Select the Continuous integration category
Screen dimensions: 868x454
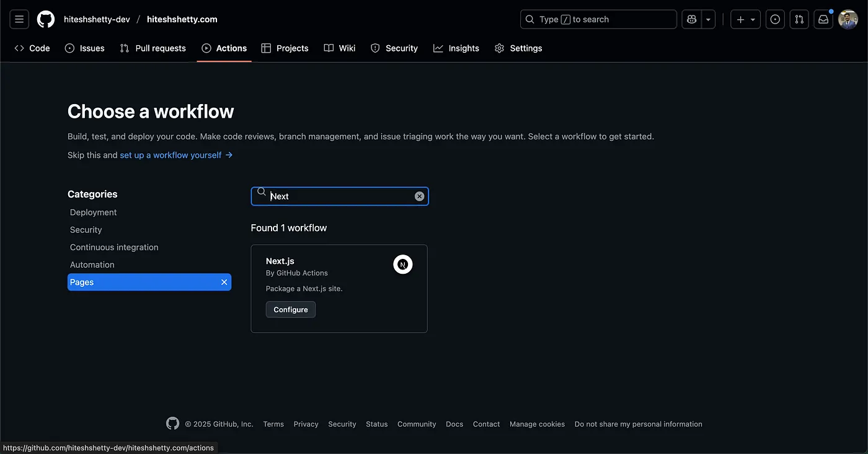click(x=114, y=247)
